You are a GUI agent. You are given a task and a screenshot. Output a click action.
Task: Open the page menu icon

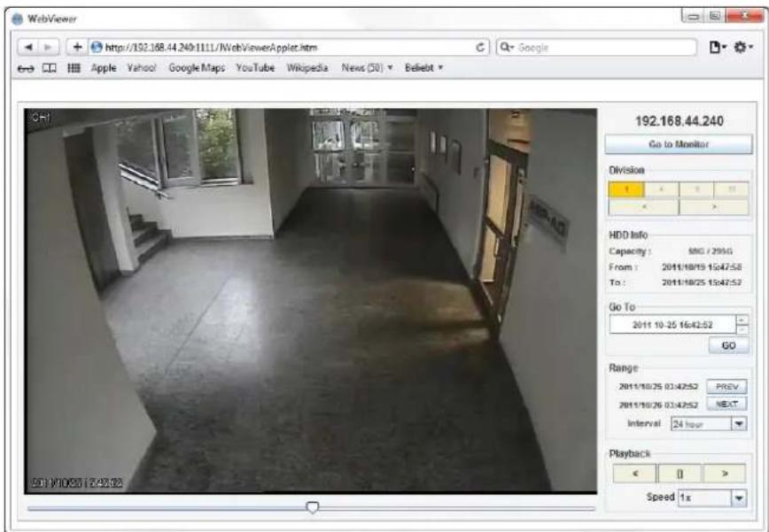[718, 47]
